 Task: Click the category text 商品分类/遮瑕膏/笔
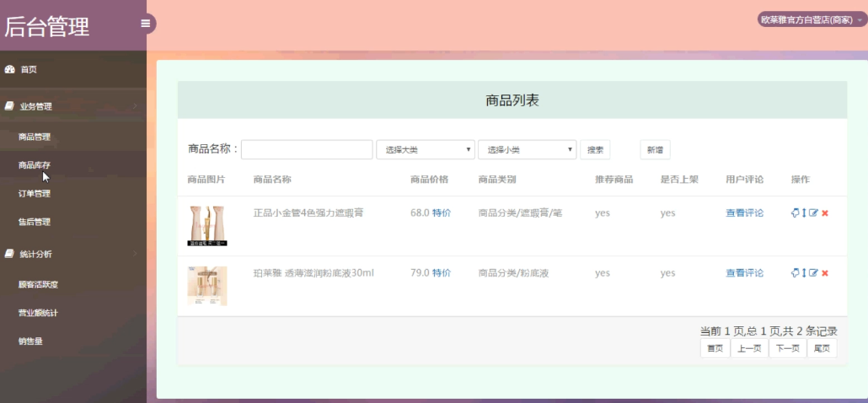click(520, 213)
